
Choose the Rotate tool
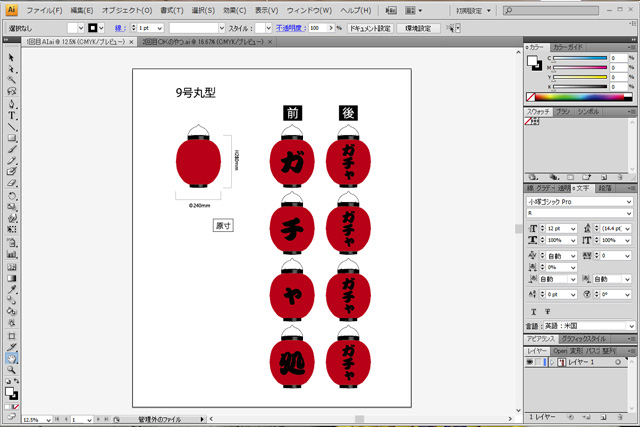click(11, 196)
